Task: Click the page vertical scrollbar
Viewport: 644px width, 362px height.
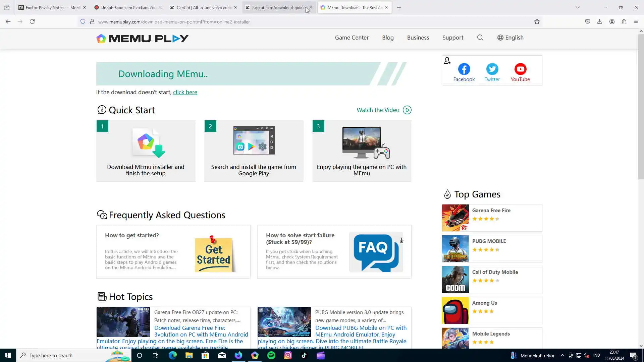Action: click(x=641, y=107)
